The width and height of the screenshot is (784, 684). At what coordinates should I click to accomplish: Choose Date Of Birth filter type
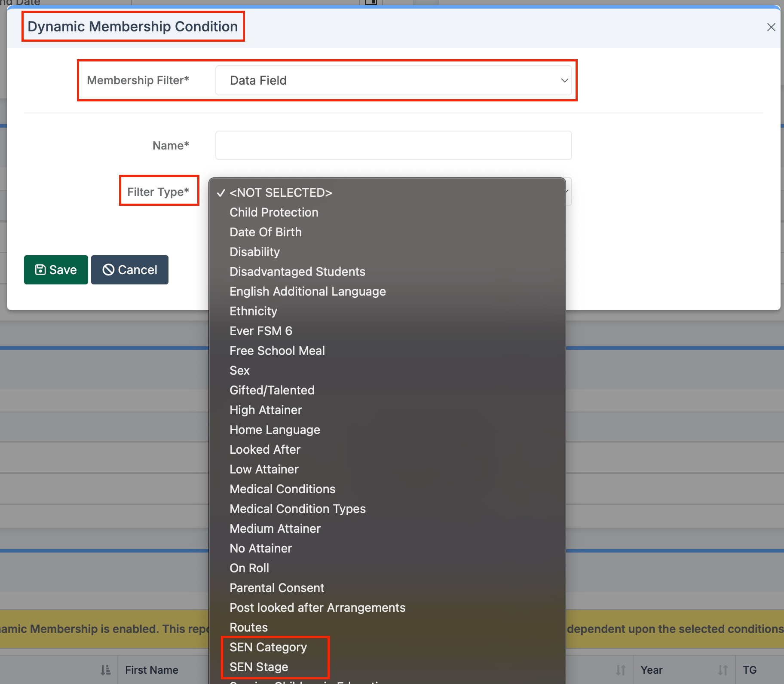coord(265,232)
